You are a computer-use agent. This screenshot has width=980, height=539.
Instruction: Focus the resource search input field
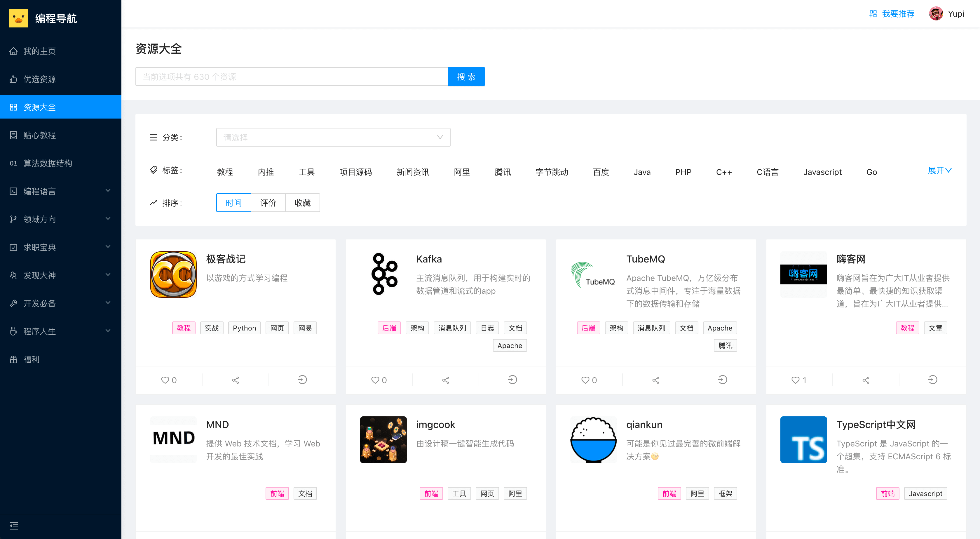[291, 77]
